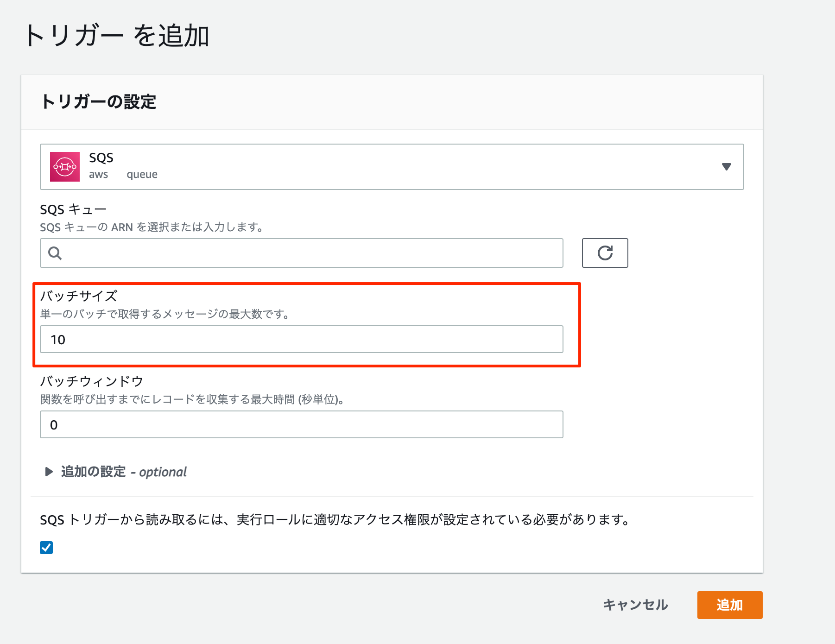Click the disclosure triangle beside 追加の設定
This screenshot has width=835, height=644.
coord(48,472)
